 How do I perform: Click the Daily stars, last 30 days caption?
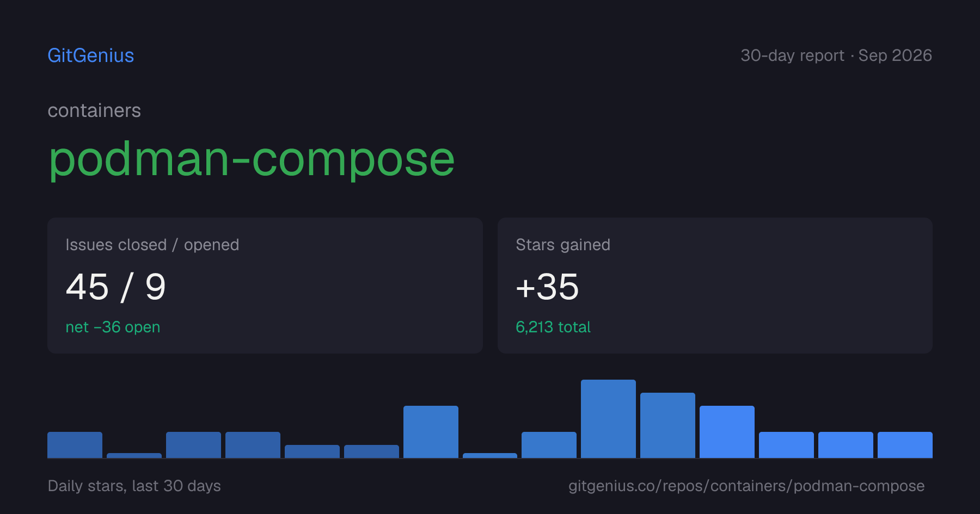(x=134, y=486)
